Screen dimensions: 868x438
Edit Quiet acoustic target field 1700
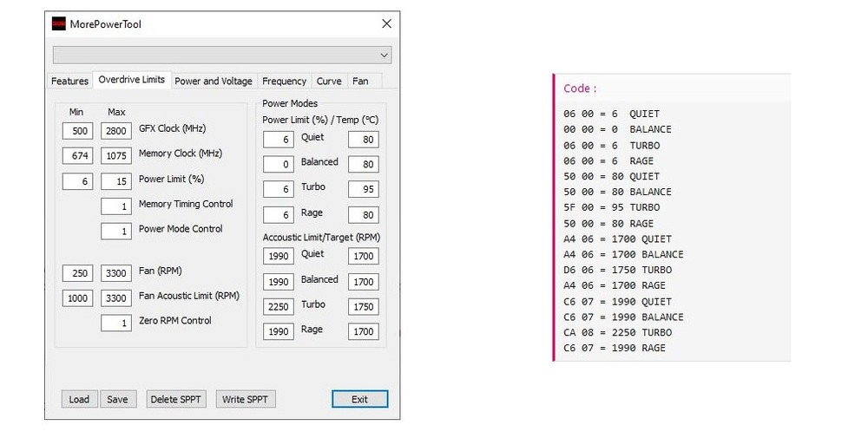click(x=364, y=256)
